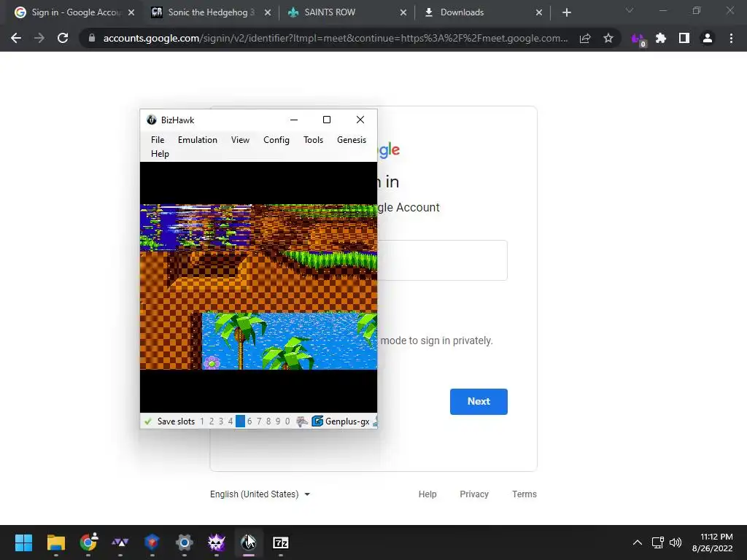Click the Genplus-gx core label
747x560 pixels.
(x=347, y=421)
